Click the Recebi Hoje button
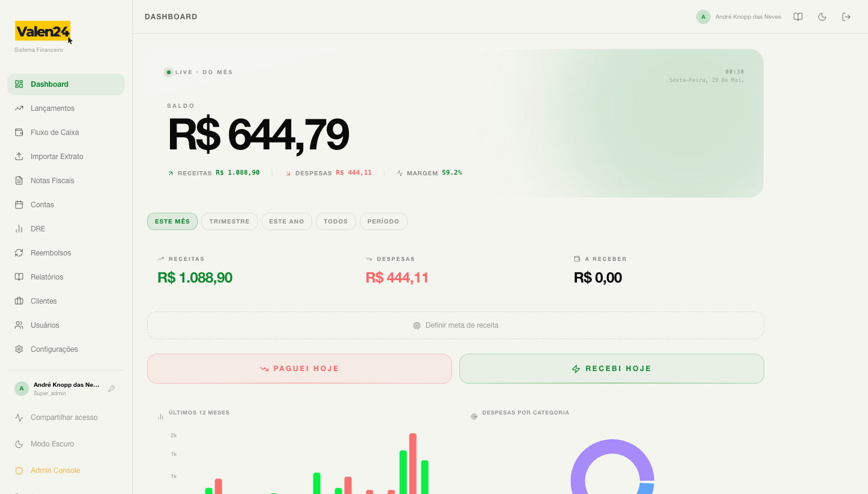The image size is (868, 494). click(x=612, y=369)
